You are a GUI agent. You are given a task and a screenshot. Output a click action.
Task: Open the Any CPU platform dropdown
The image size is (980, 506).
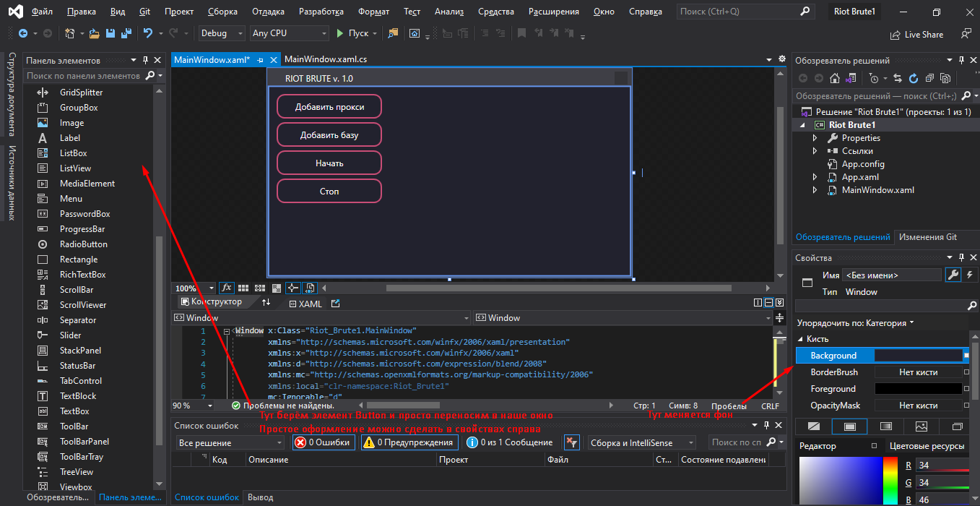tap(288, 33)
